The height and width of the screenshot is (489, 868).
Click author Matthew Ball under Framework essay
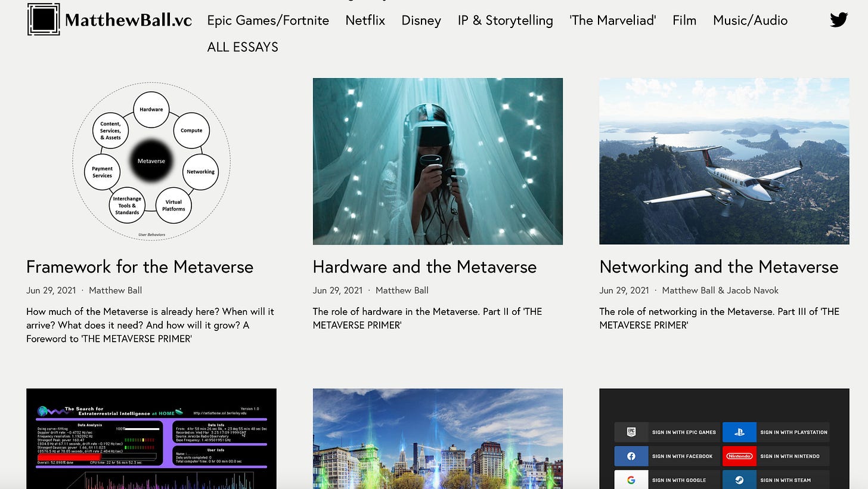115,290
